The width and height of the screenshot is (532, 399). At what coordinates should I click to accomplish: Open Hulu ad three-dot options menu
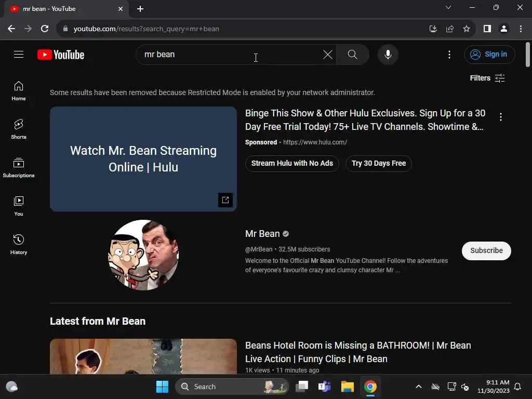(x=500, y=117)
